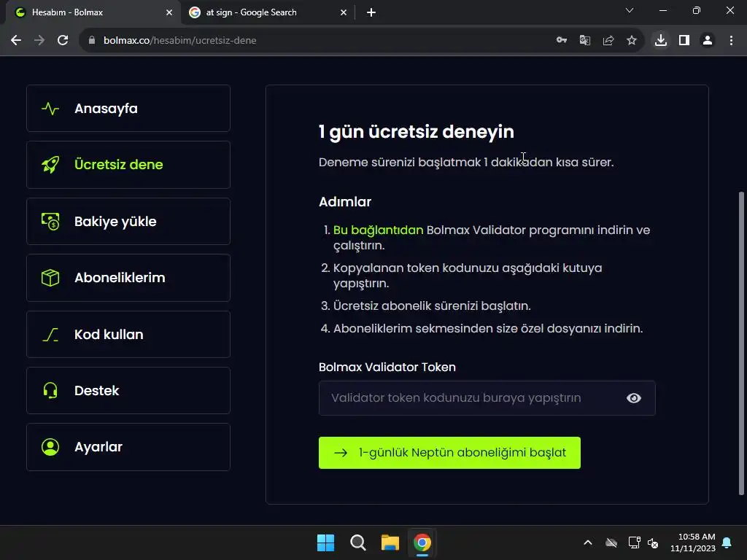Select Kod kullan menu item
This screenshot has height=560, width=747.
[x=128, y=334]
